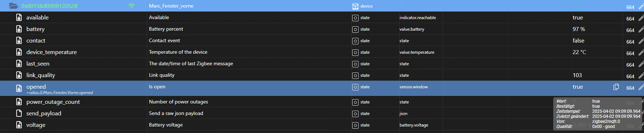Open the pencil editor for contact row
Screen dimensions: 644x133
point(641,41)
